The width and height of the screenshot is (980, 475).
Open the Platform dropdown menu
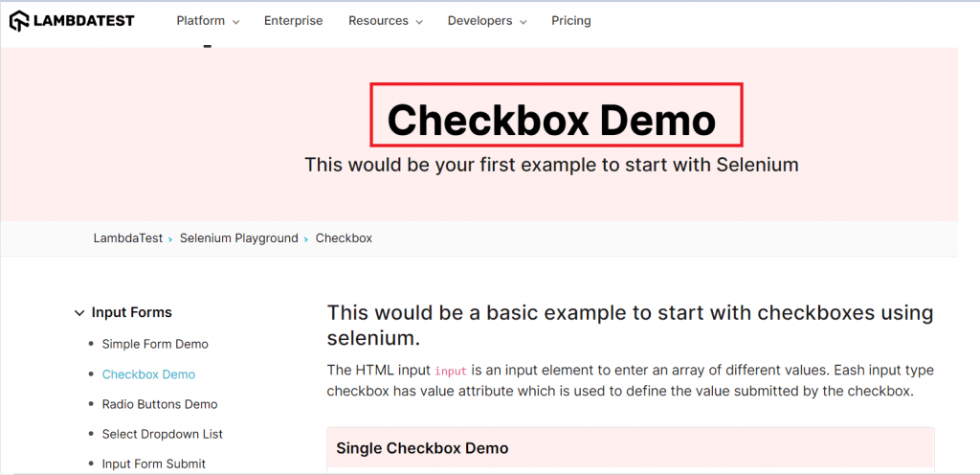pos(208,21)
